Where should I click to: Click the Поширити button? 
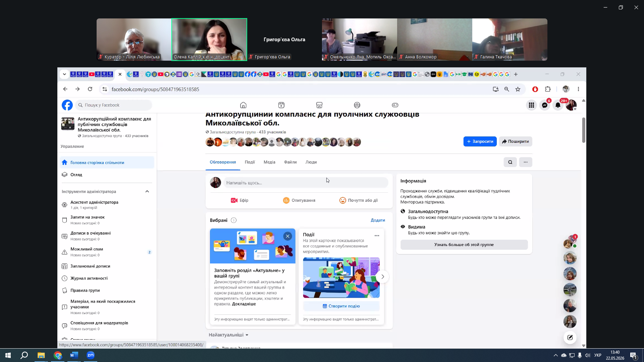coord(516,141)
